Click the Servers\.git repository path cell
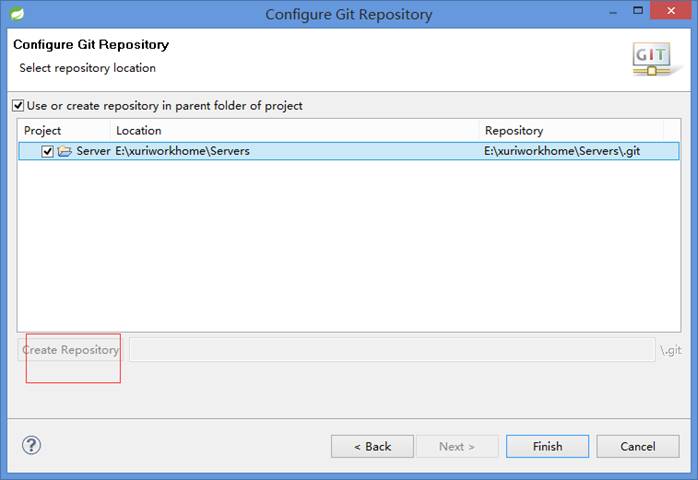The width and height of the screenshot is (698, 480). (x=562, y=151)
